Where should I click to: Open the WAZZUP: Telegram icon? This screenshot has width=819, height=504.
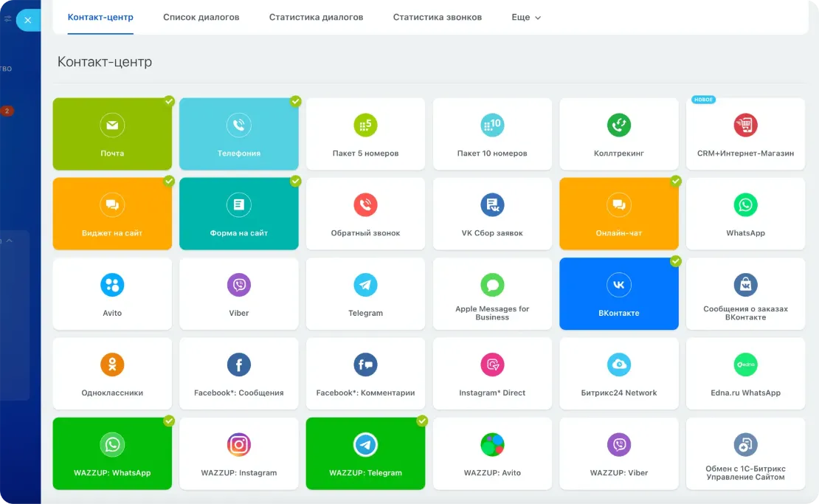(x=366, y=444)
